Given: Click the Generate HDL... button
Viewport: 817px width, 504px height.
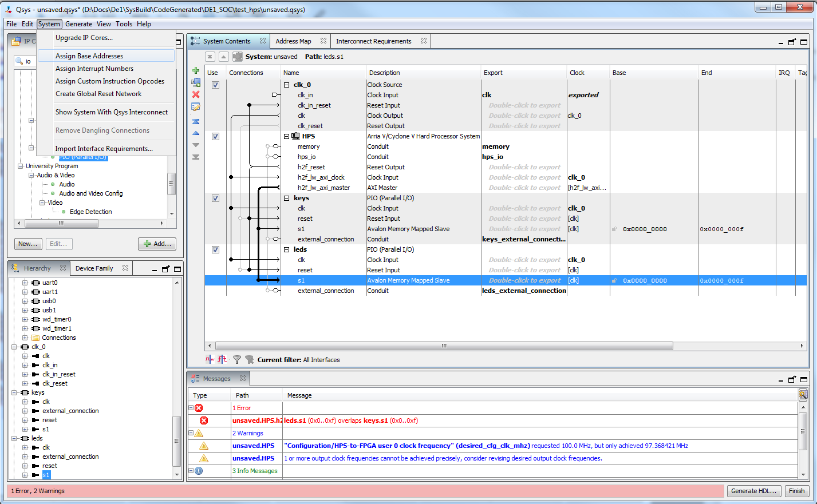Looking at the screenshot, I should (x=755, y=491).
